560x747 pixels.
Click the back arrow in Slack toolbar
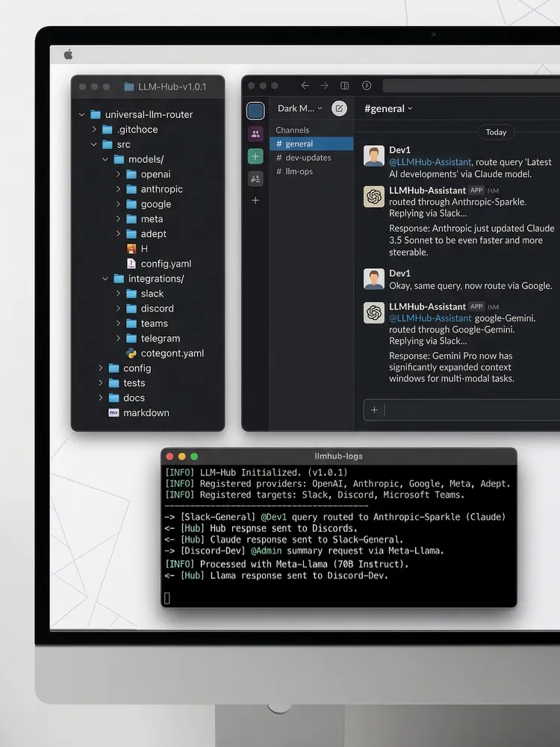tap(305, 85)
